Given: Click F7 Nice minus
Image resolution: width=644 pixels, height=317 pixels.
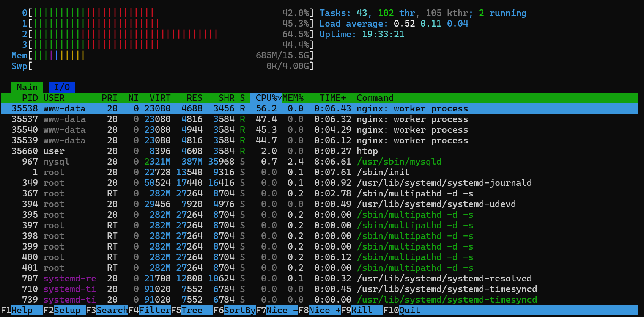Looking at the screenshot, I should pyautogui.click(x=277, y=310).
